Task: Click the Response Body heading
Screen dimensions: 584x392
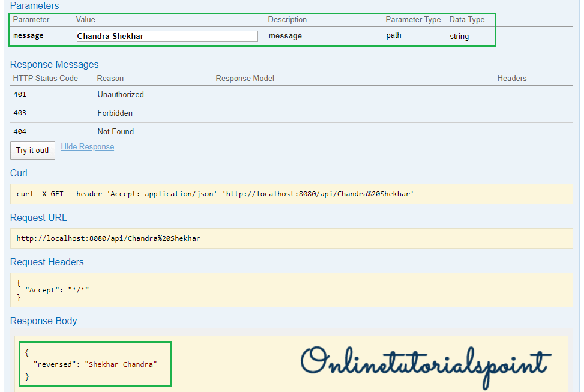Action: [43, 321]
